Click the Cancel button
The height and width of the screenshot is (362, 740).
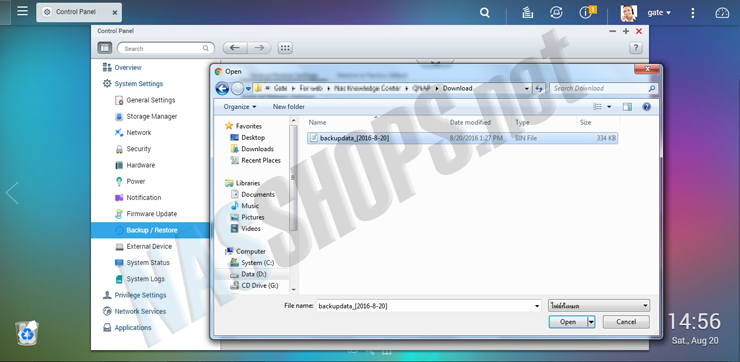[x=626, y=322]
